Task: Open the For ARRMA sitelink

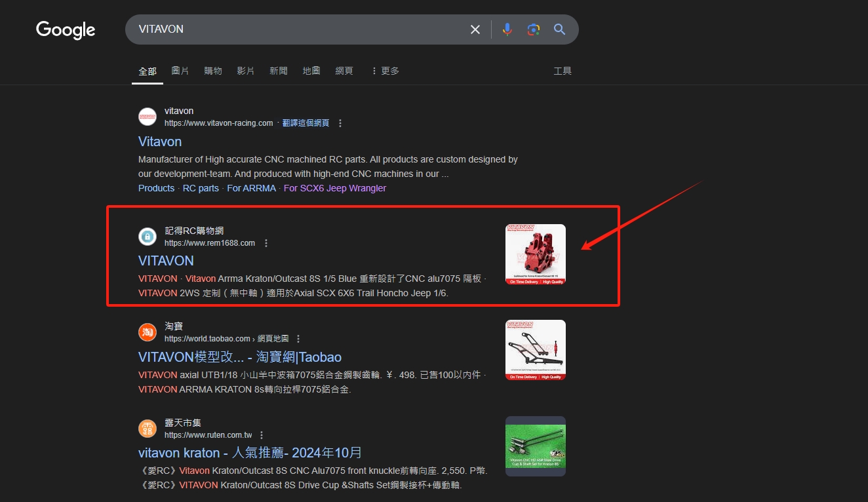Action: (x=251, y=188)
